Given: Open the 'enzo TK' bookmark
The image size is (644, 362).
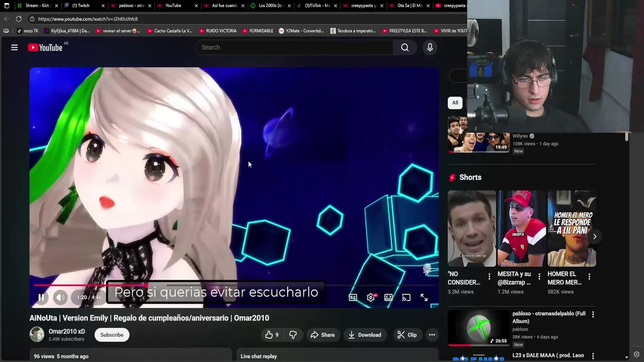Looking at the screenshot, I should click(28, 31).
